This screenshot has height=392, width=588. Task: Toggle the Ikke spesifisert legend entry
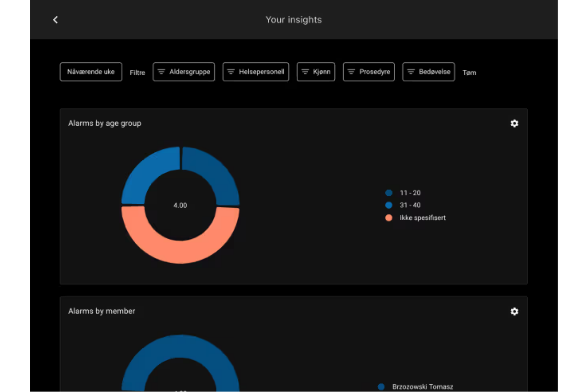[422, 218]
